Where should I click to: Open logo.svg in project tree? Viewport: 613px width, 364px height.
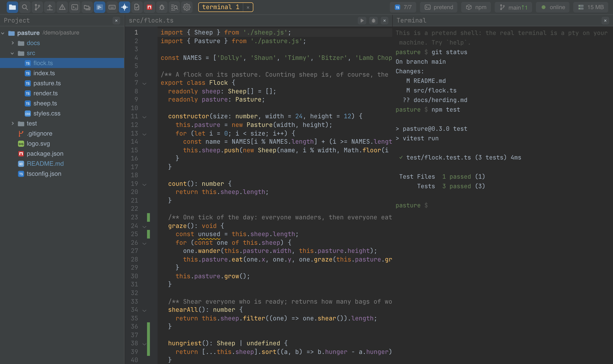pos(62,143)
